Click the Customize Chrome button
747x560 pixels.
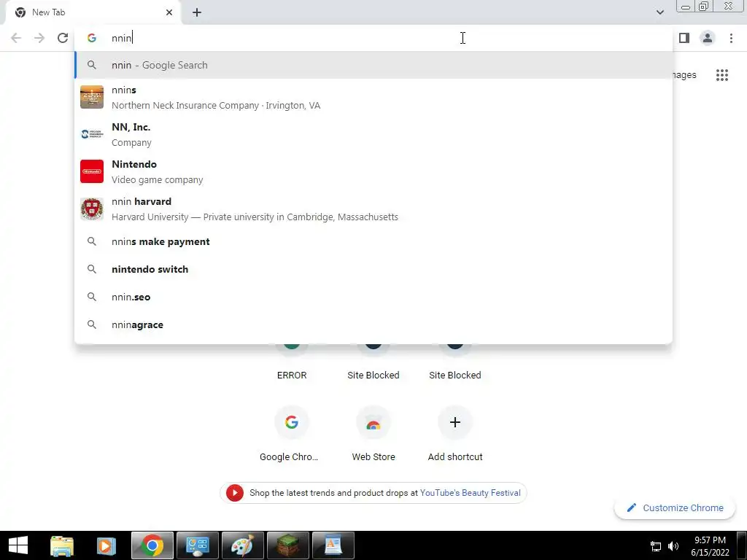(x=675, y=507)
